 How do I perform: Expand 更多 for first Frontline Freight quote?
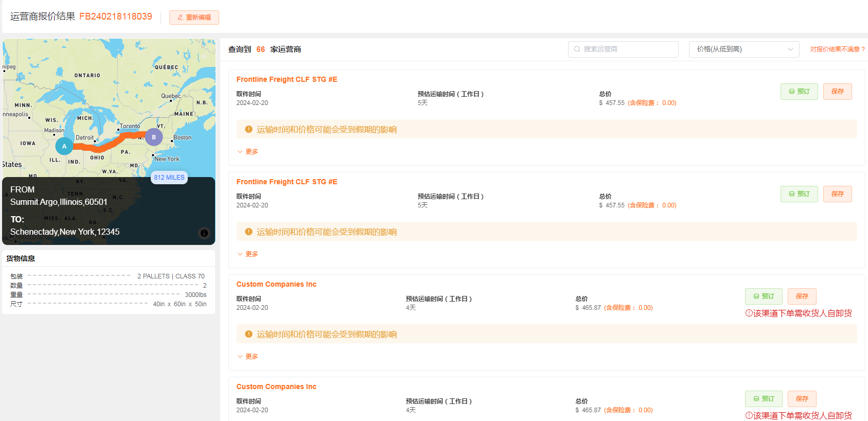[248, 152]
